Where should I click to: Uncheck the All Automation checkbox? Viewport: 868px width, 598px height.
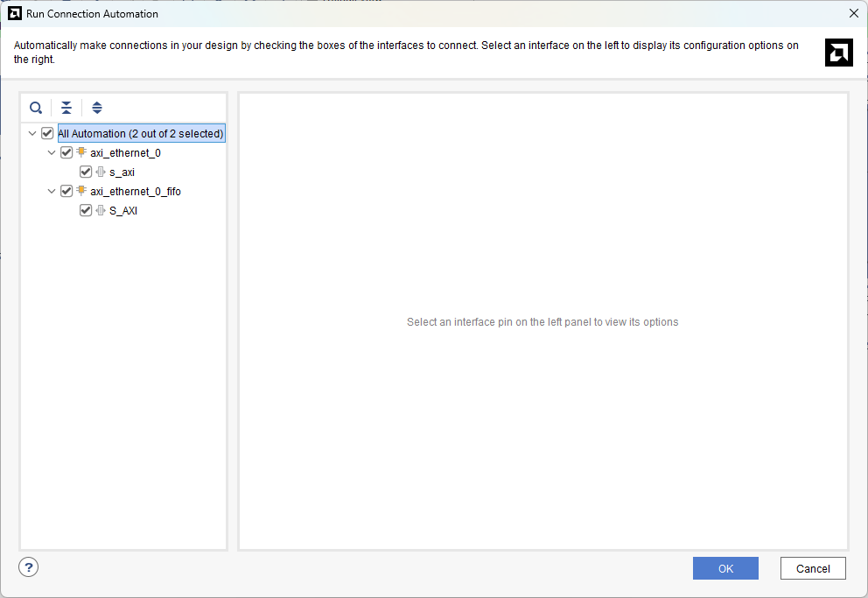pyautogui.click(x=47, y=134)
